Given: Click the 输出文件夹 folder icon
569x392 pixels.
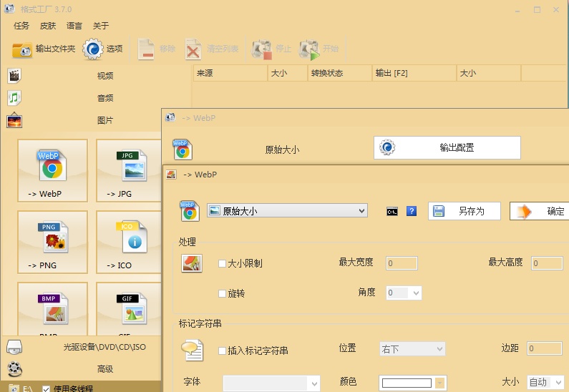Looking at the screenshot, I should coord(22,49).
